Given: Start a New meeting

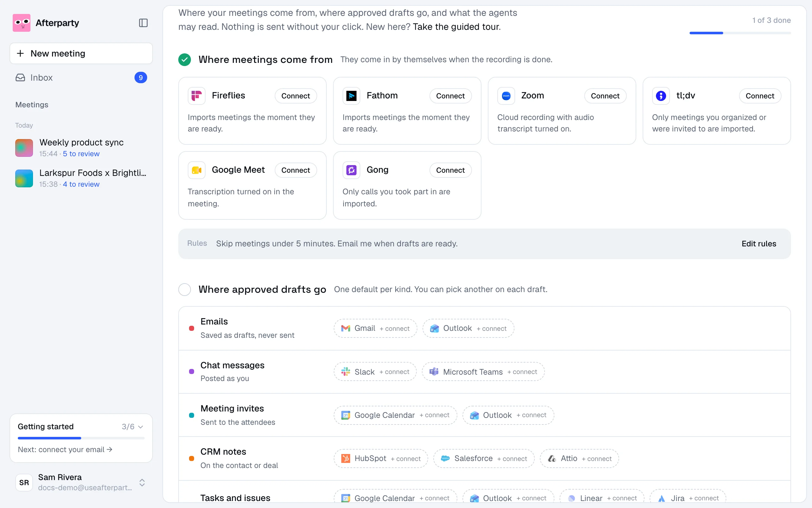Looking at the screenshot, I should pos(81,53).
